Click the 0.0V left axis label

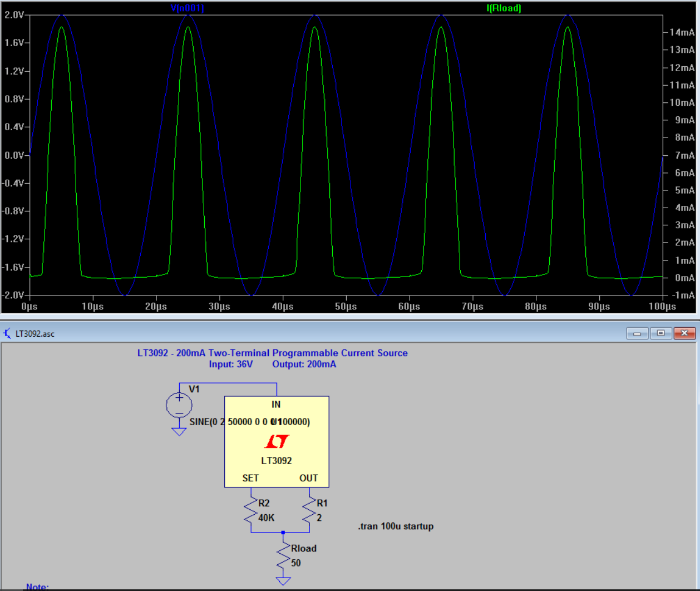pos(14,155)
